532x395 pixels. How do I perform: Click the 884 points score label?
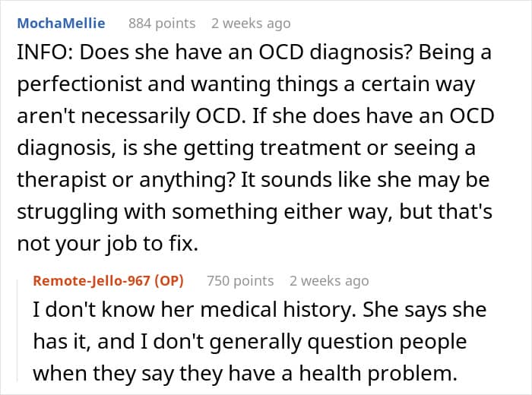[x=162, y=24]
